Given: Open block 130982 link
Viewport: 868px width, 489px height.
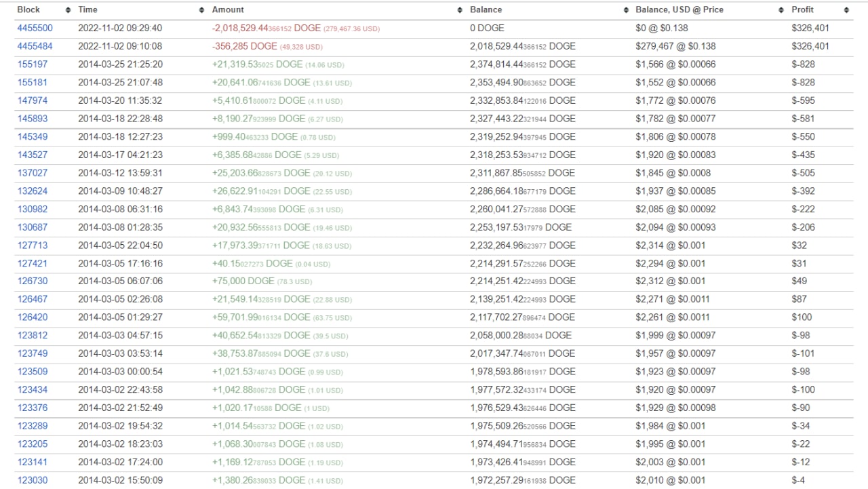Looking at the screenshot, I should 33,209.
